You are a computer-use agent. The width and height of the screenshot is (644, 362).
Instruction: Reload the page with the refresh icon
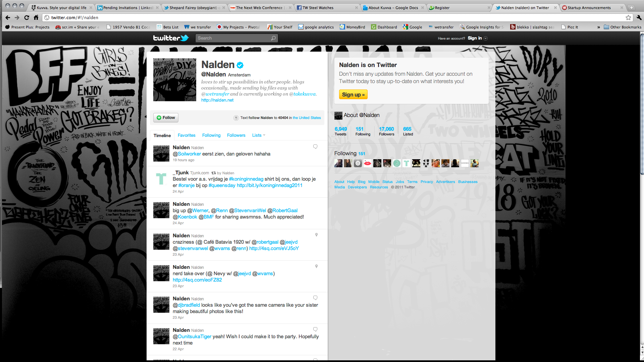tap(27, 17)
